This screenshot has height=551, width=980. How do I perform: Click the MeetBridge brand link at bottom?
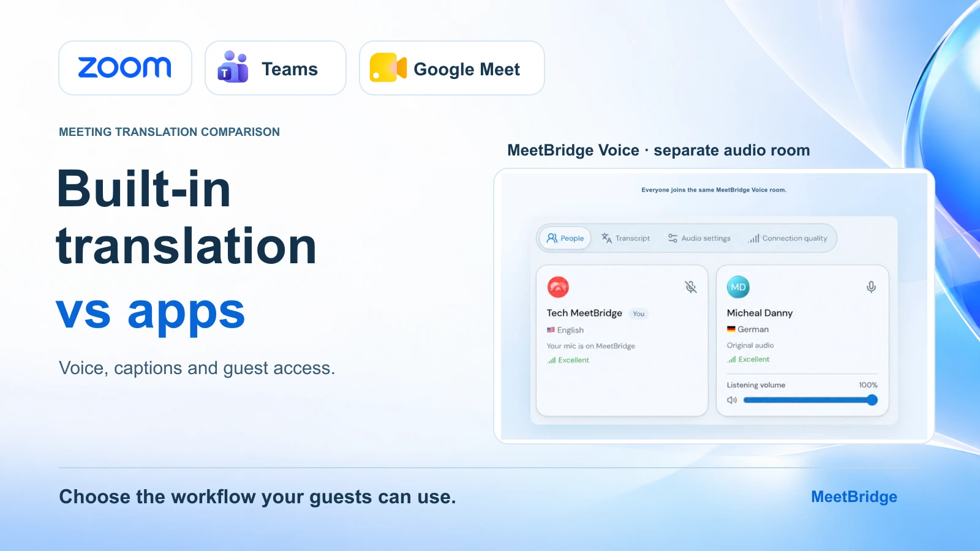(854, 497)
